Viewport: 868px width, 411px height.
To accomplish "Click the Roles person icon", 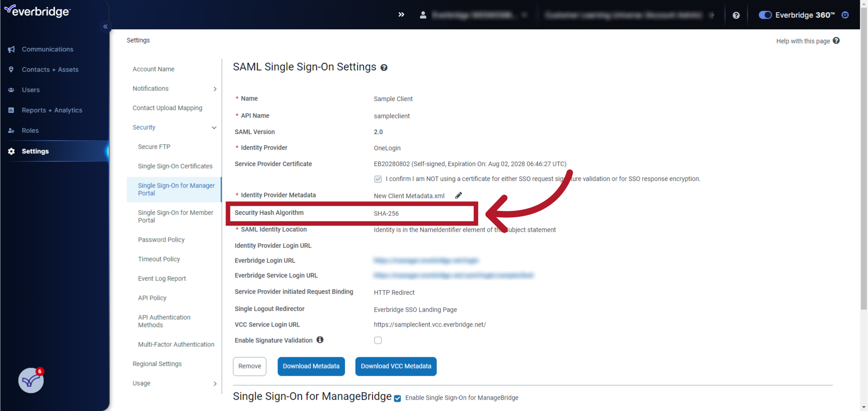I will point(12,131).
